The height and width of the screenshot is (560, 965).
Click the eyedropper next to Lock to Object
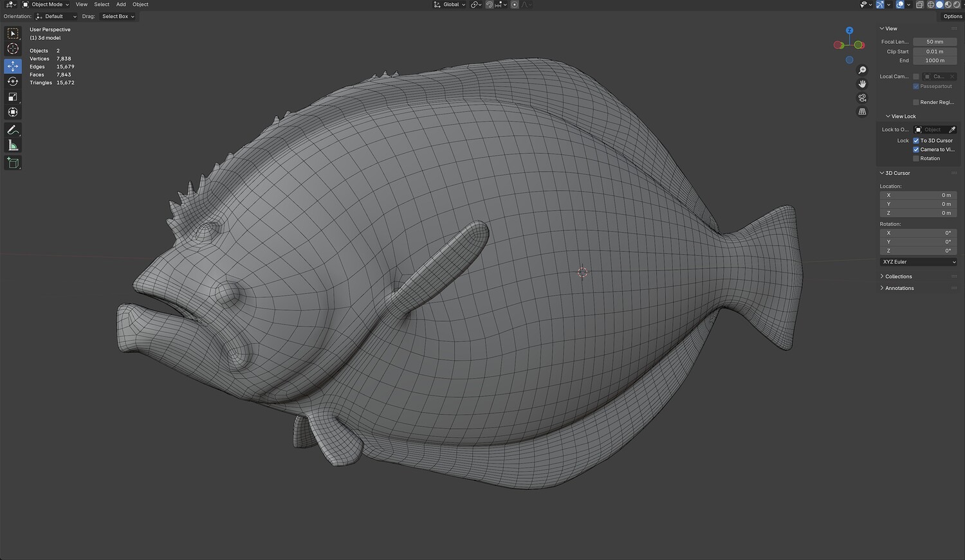tap(952, 130)
